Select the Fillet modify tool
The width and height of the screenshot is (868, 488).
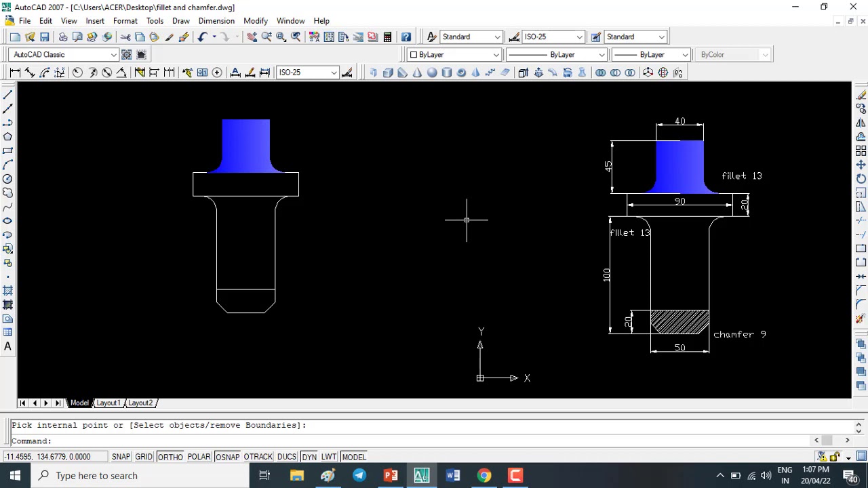861,304
